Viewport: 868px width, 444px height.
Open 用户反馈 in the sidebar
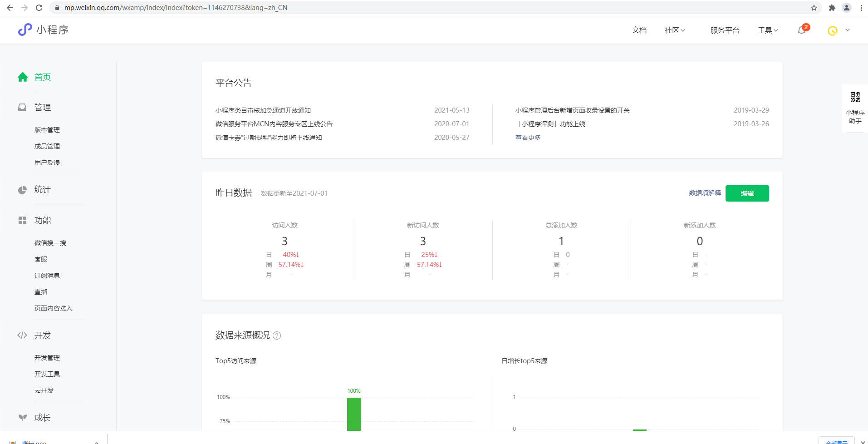(x=47, y=163)
